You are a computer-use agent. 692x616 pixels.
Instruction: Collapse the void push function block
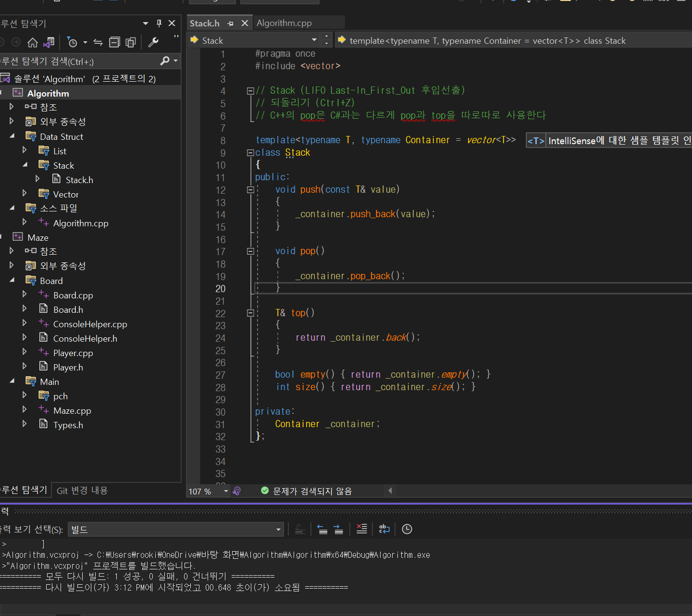250,190
